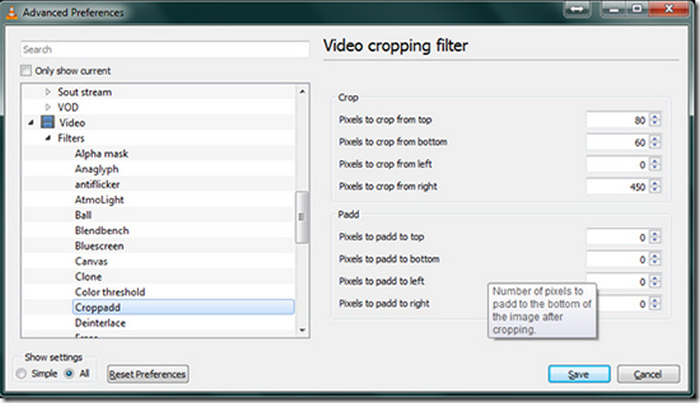Click the double-arrow title bar button
The height and width of the screenshot is (403, 700).
(x=577, y=9)
